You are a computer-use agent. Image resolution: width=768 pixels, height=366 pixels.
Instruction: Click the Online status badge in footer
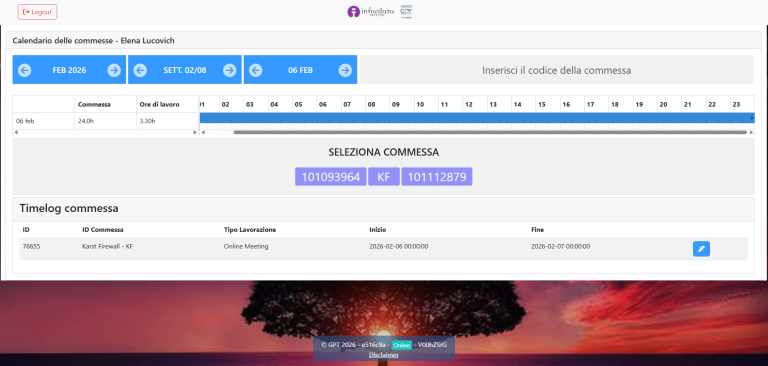pos(402,345)
